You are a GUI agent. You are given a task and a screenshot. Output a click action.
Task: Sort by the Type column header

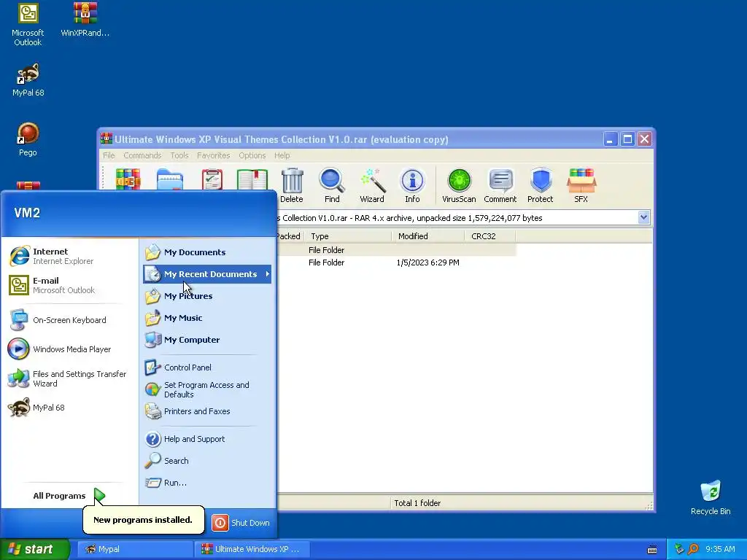(349, 236)
